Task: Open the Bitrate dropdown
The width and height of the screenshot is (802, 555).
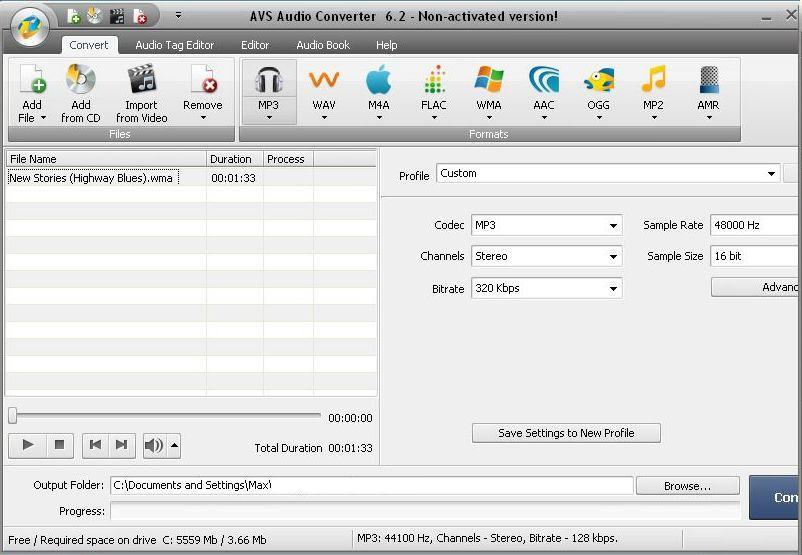Action: tap(546, 288)
